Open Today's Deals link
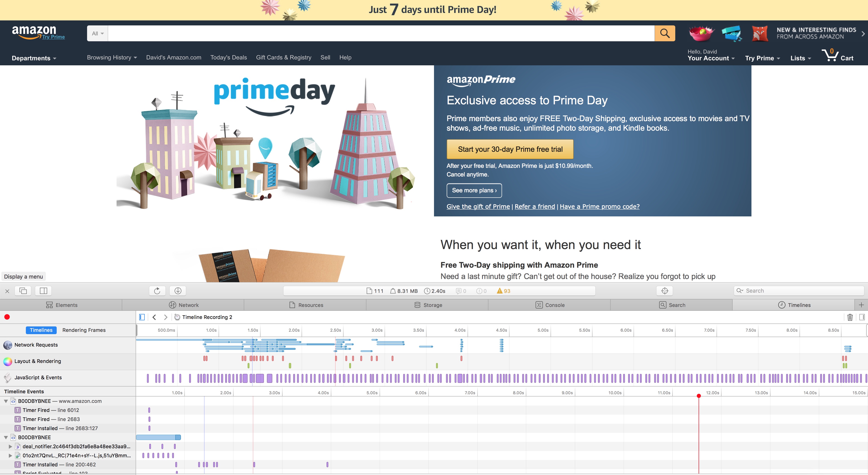Screen dimensions: 868x475 tap(229, 57)
